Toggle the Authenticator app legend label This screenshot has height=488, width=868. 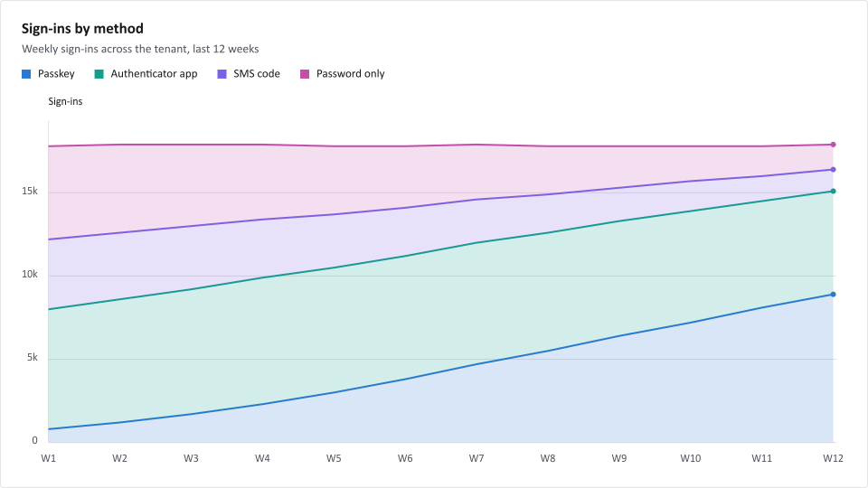pos(154,74)
